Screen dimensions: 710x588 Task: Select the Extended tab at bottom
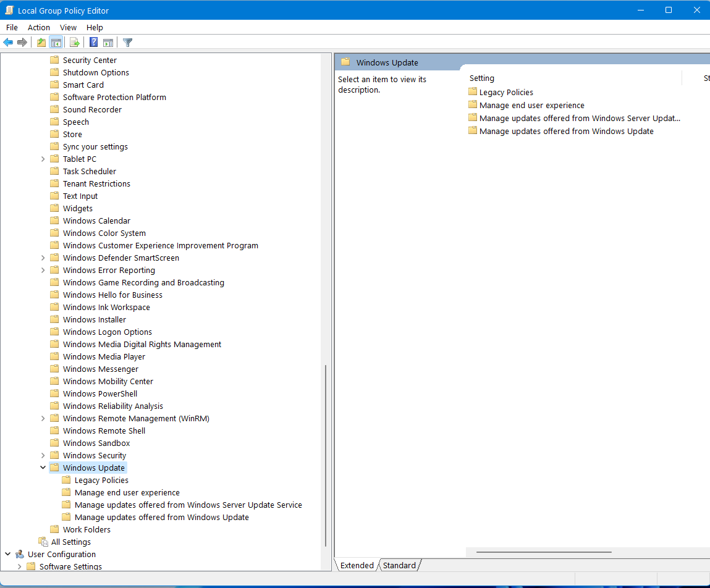pyautogui.click(x=357, y=565)
